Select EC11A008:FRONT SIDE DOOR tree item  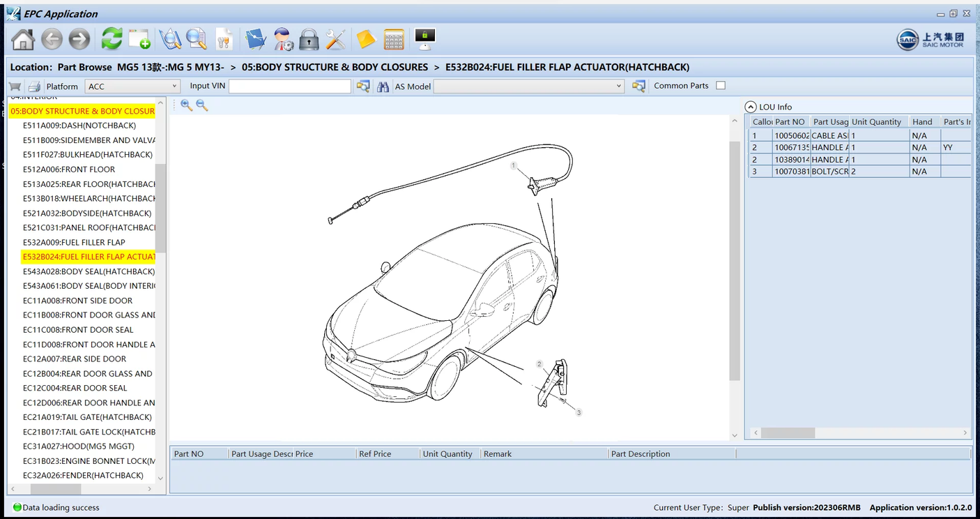point(77,301)
